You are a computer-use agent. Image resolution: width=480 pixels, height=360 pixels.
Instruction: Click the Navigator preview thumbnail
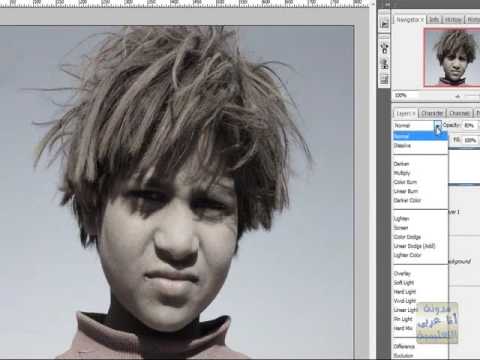452,57
